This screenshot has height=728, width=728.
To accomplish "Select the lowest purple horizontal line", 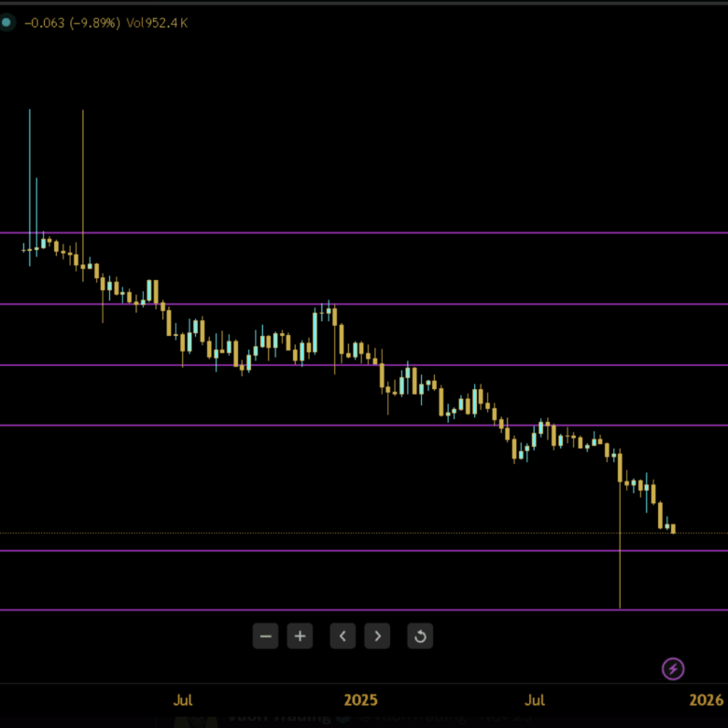I will (x=373, y=610).
